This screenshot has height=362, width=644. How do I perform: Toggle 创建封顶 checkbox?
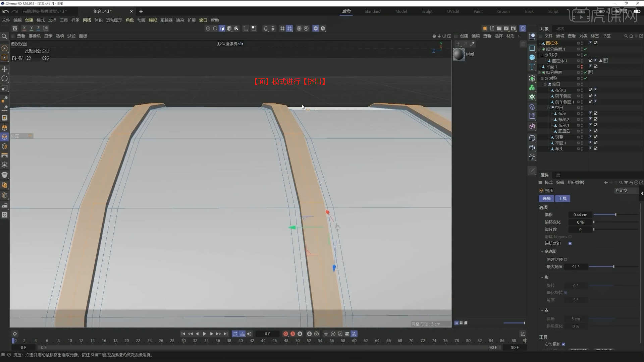(x=566, y=259)
